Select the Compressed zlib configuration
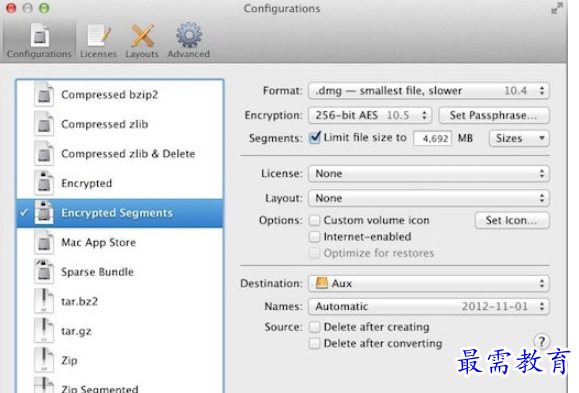The image size is (579, 393). (x=120, y=124)
